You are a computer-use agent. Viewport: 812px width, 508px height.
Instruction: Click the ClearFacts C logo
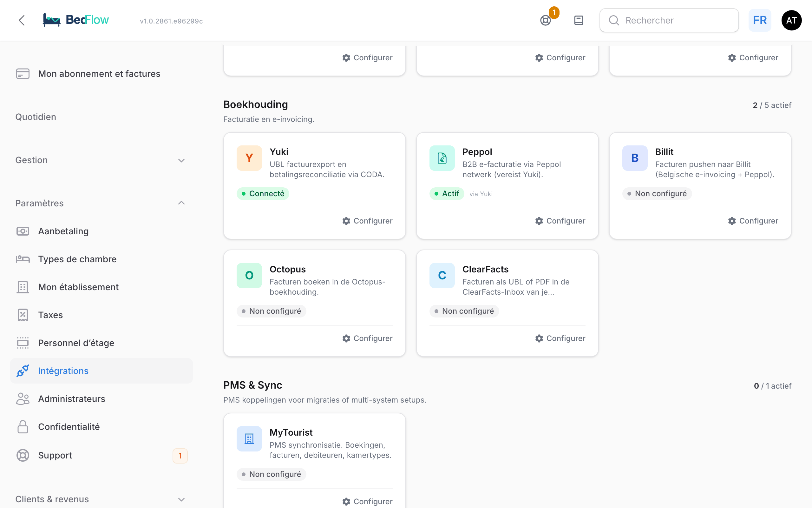tap(442, 276)
